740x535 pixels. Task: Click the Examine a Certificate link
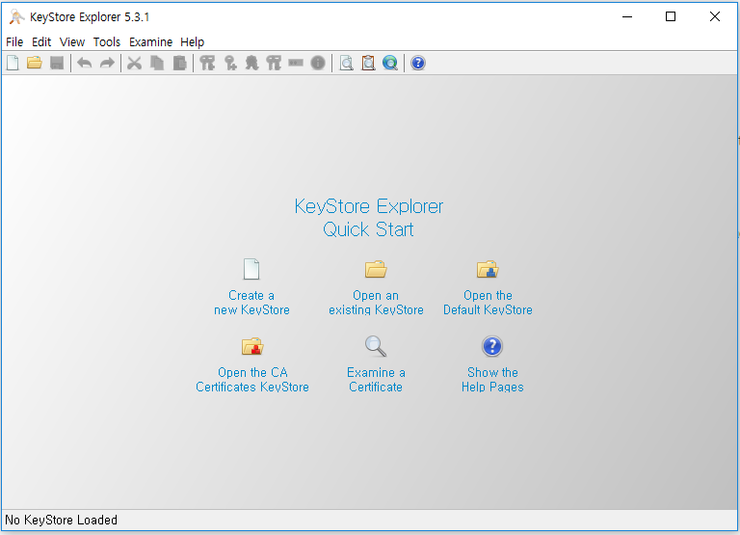pos(376,380)
